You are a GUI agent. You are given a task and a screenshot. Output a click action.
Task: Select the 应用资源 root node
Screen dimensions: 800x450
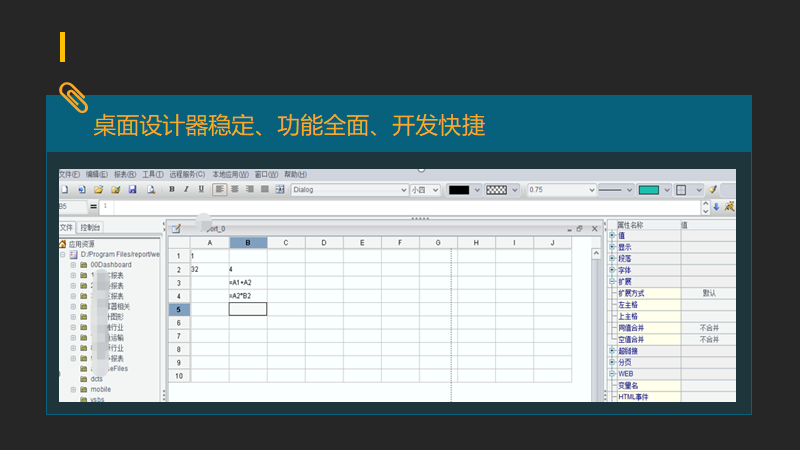point(82,244)
